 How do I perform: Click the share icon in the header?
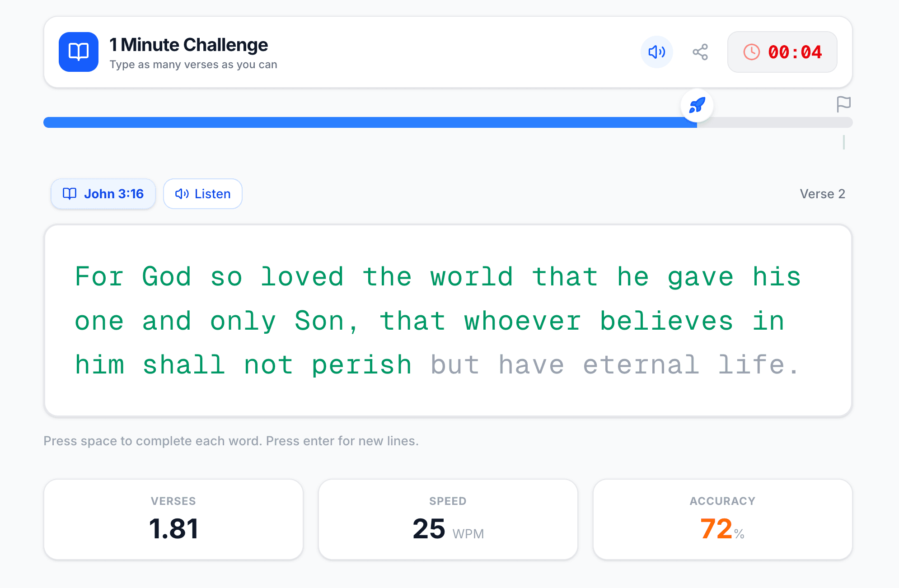700,52
